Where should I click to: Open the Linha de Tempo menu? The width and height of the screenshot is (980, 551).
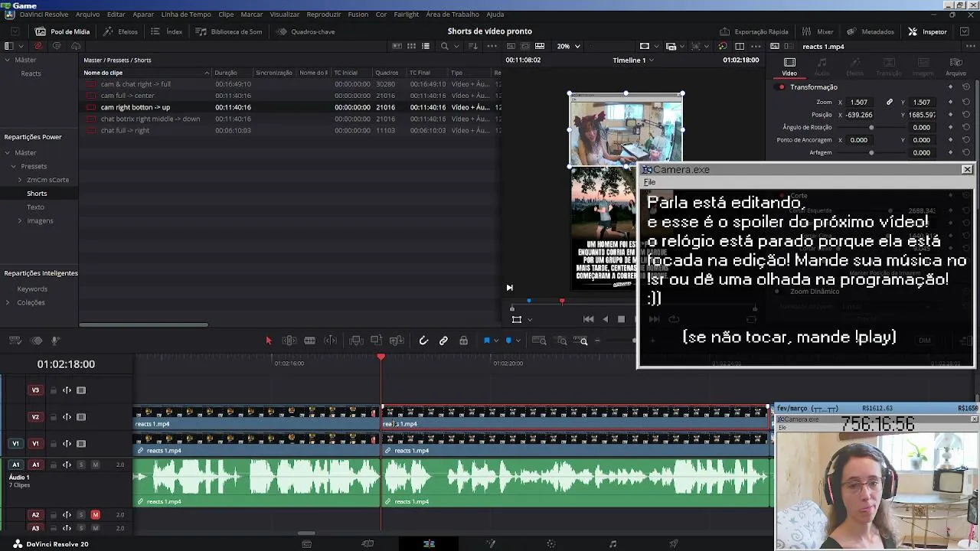[186, 15]
